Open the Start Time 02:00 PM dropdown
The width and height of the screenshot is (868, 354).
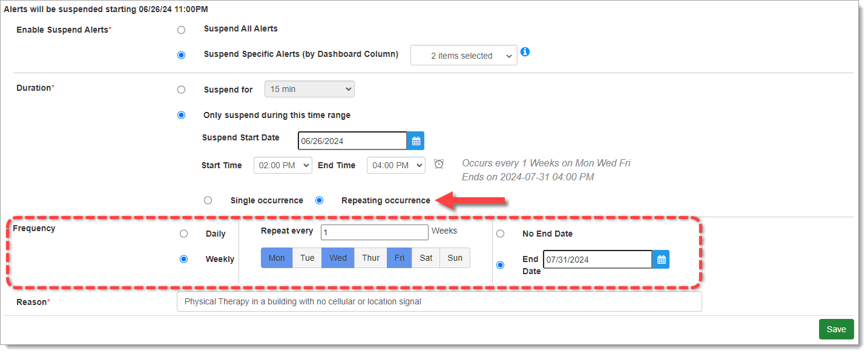[283, 165]
